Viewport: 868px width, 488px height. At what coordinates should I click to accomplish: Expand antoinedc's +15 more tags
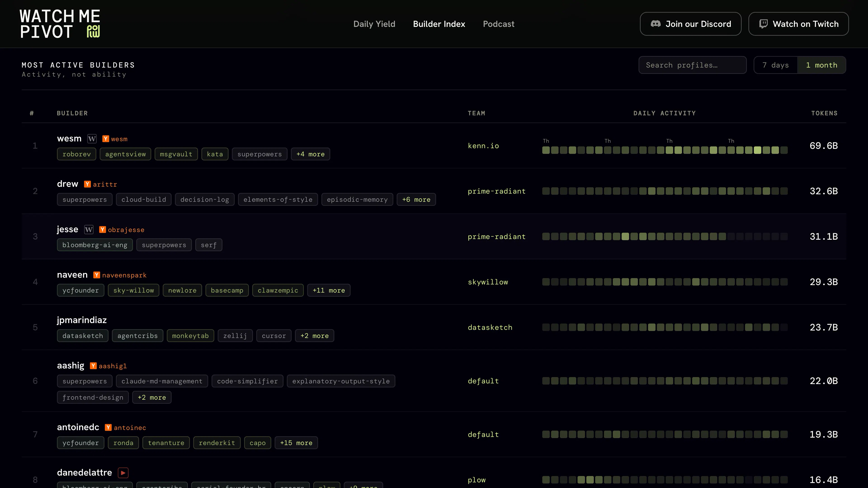(296, 443)
